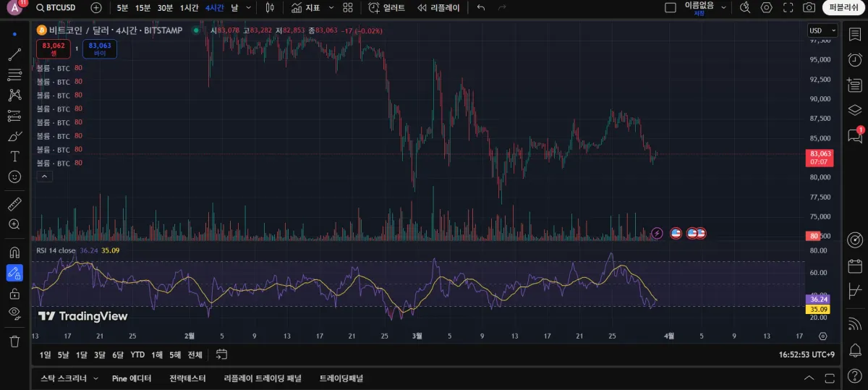
Task: Click the red 83,062 sell price button
Action: click(x=54, y=48)
